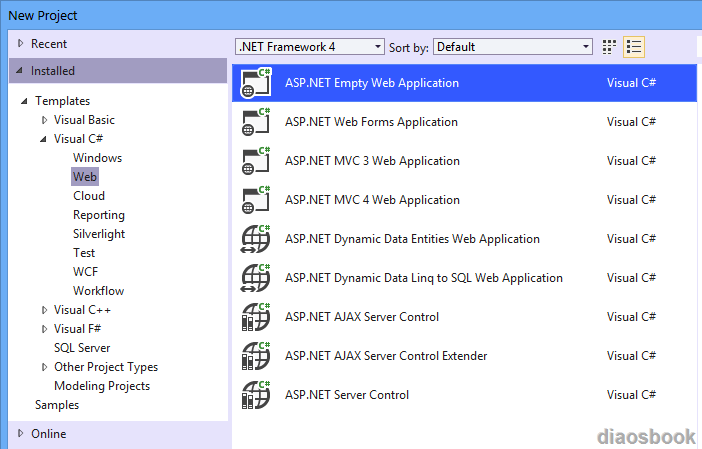Select the Cloud template category
The height and width of the screenshot is (449, 702).
[89, 196]
